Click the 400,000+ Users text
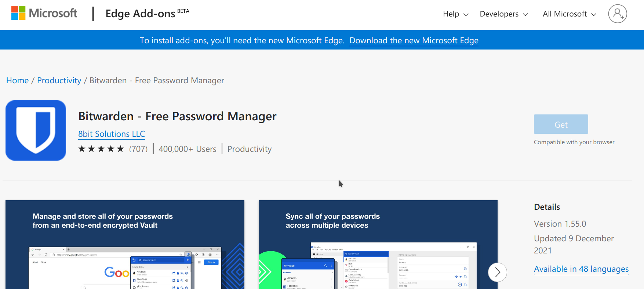 pos(188,149)
